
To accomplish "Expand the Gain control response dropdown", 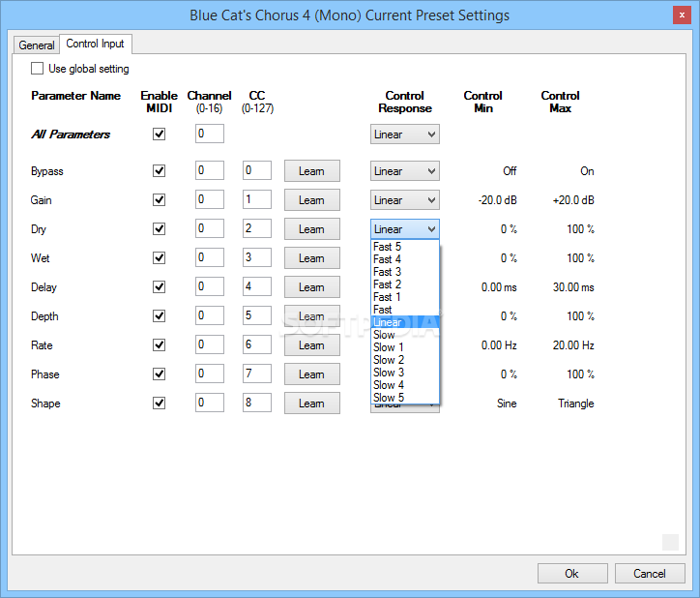I will [405, 199].
